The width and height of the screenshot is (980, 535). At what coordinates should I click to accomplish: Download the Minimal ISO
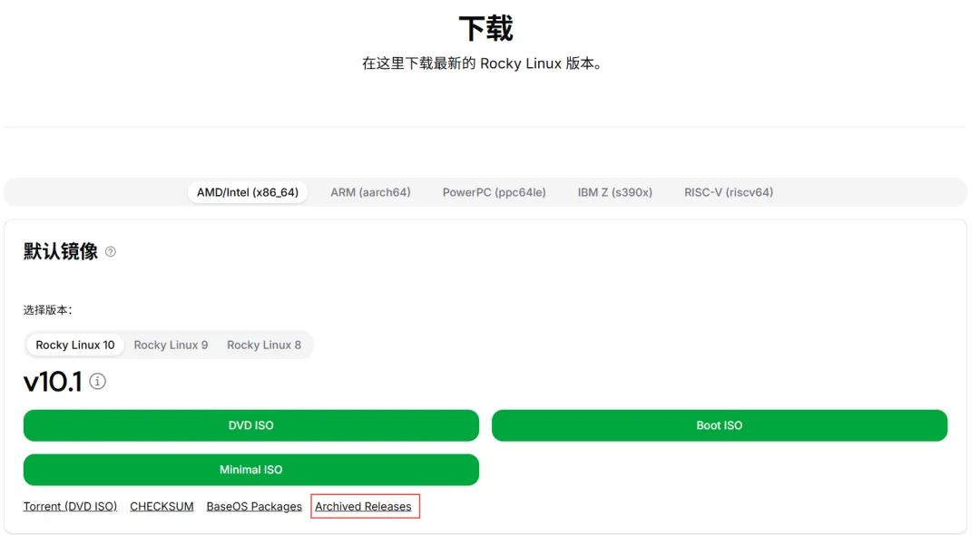(x=251, y=470)
